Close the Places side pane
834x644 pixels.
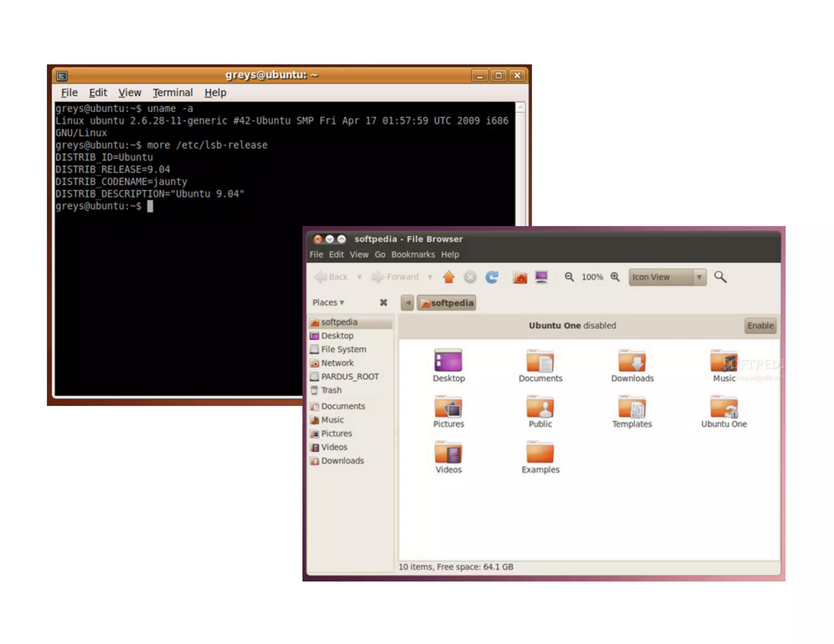[x=383, y=302]
